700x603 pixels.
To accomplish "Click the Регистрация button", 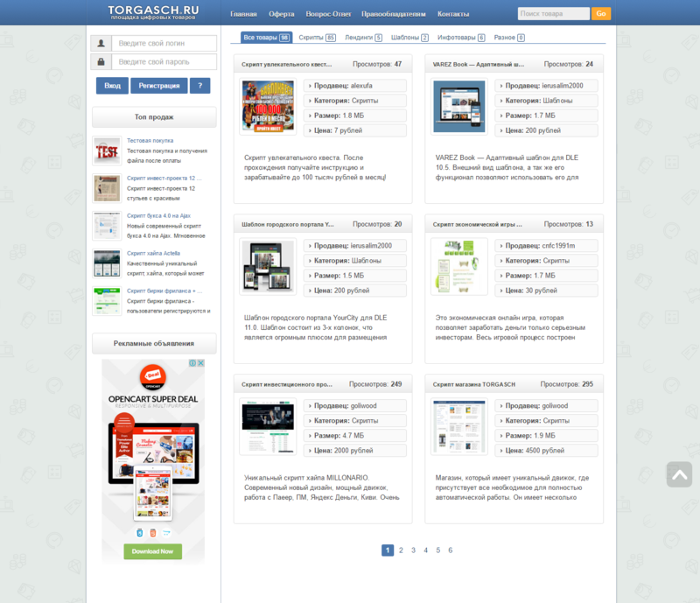I will pos(159,85).
